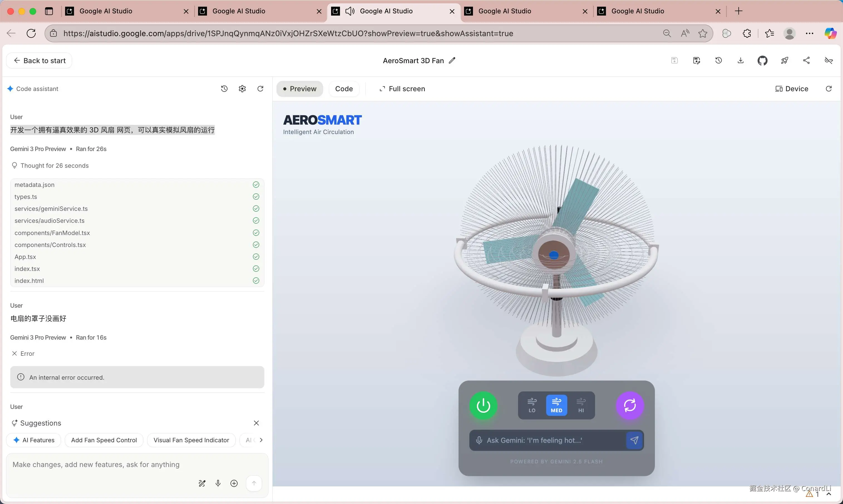This screenshot has height=504, width=843.
Task: Select the LO fan speed
Action: pyautogui.click(x=532, y=406)
